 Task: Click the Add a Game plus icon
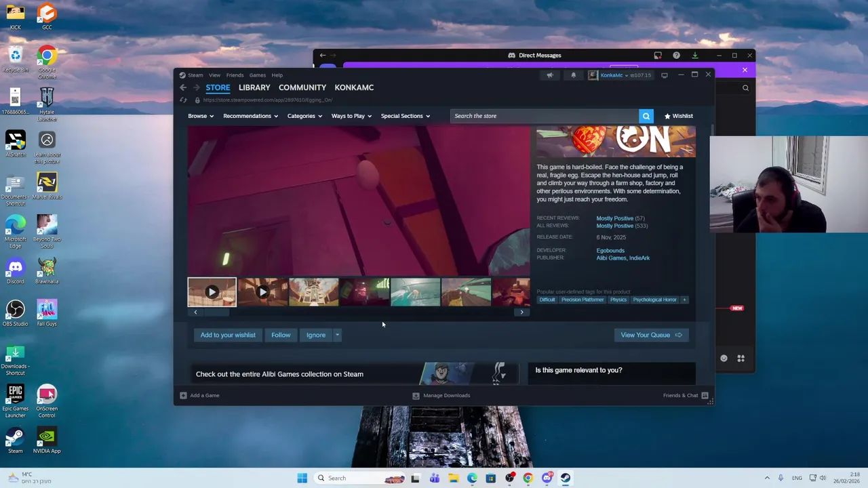coord(183,395)
